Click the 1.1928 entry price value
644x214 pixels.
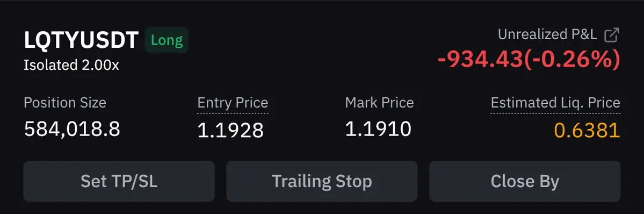230,131
